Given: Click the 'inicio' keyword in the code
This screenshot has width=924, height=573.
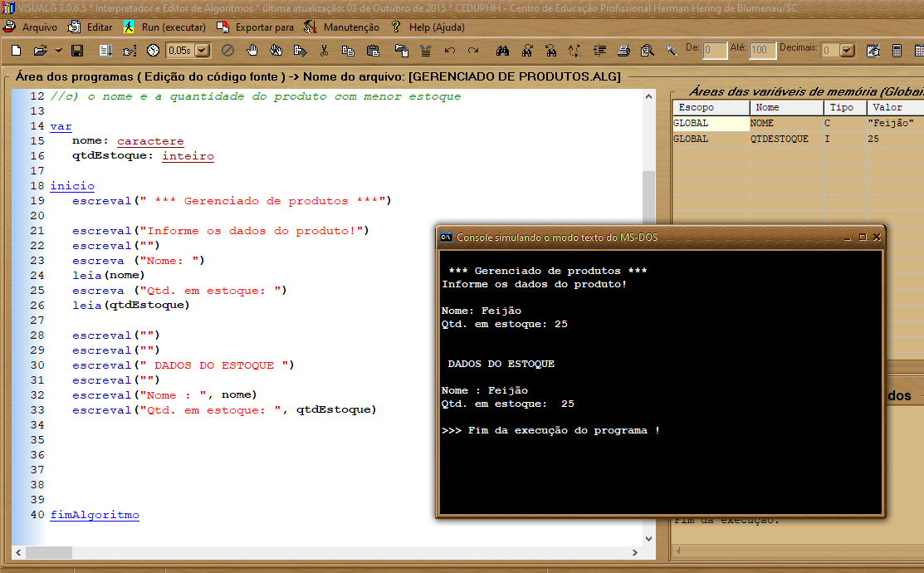Looking at the screenshot, I should click(72, 186).
